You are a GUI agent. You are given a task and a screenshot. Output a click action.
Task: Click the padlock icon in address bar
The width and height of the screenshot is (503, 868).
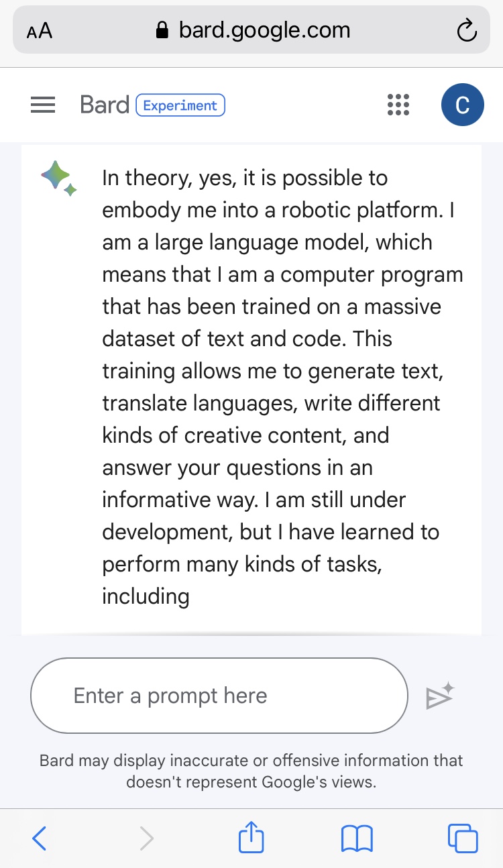(x=162, y=30)
